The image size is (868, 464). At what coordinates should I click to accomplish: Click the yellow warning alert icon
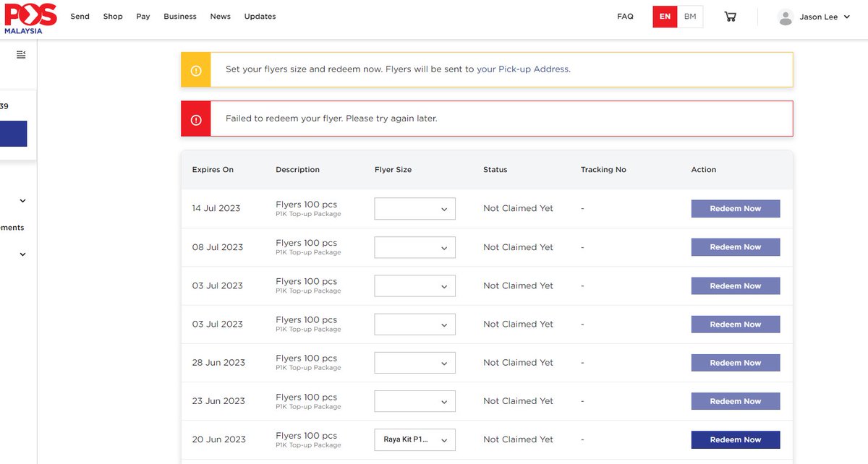point(195,70)
